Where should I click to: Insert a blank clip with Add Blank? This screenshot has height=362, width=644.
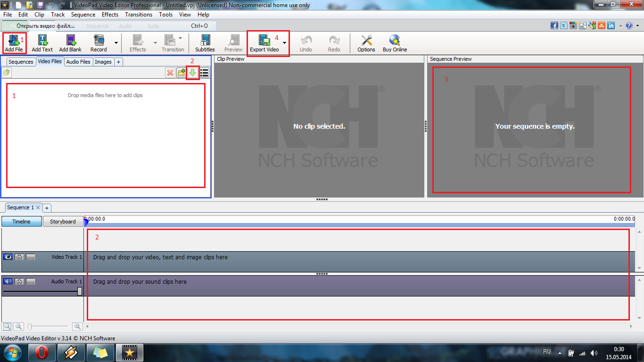[x=70, y=43]
